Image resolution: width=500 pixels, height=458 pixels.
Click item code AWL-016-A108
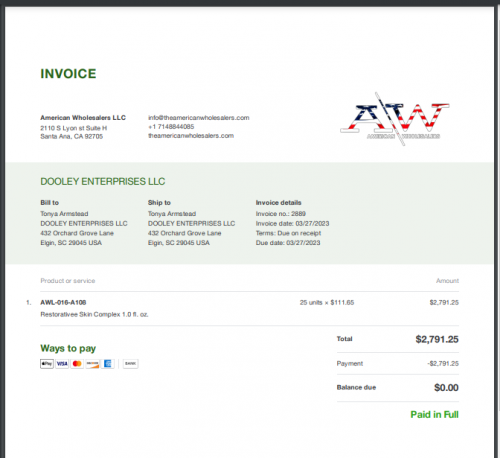63,302
